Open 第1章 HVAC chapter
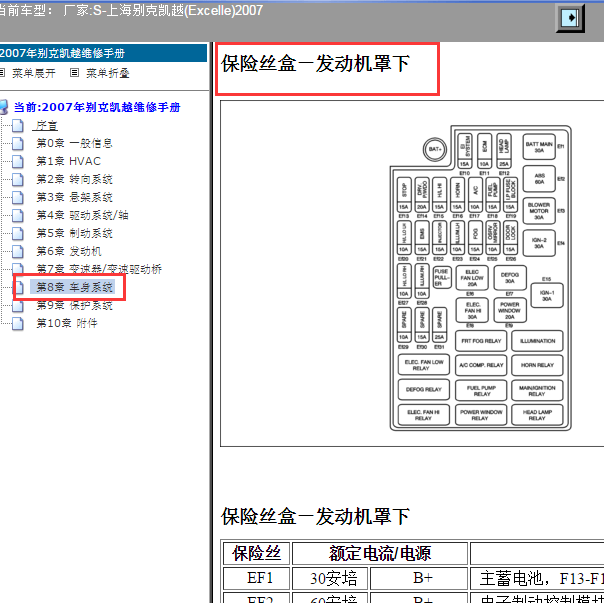604x603 pixels. click(x=69, y=161)
